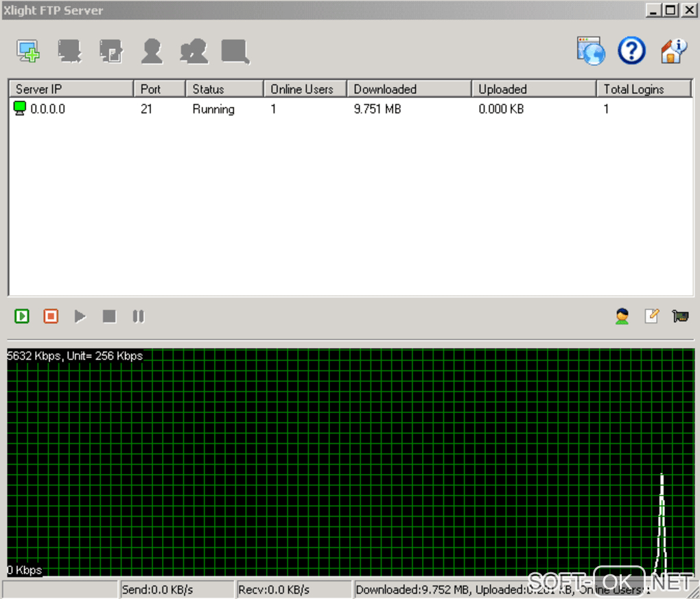Sort by Downloaded column header

410,89
